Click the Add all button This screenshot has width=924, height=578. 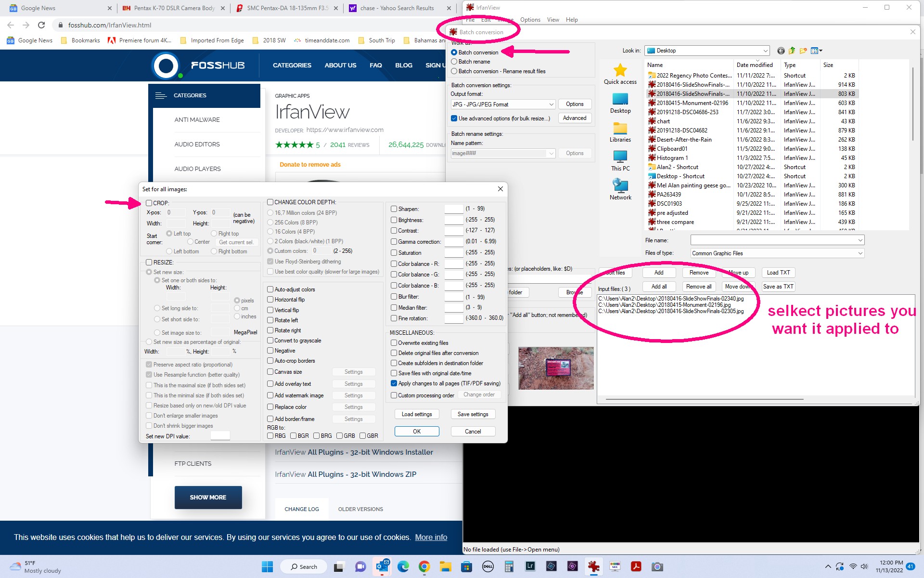659,287
